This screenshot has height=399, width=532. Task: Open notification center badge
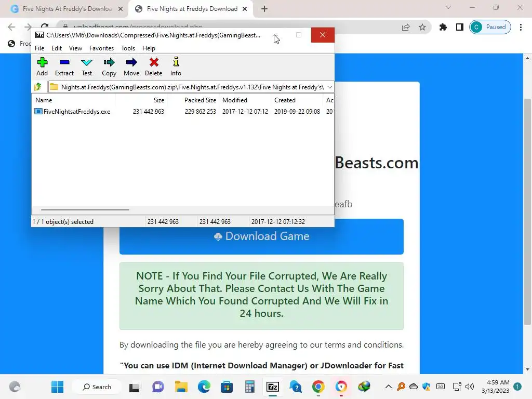pos(517,387)
